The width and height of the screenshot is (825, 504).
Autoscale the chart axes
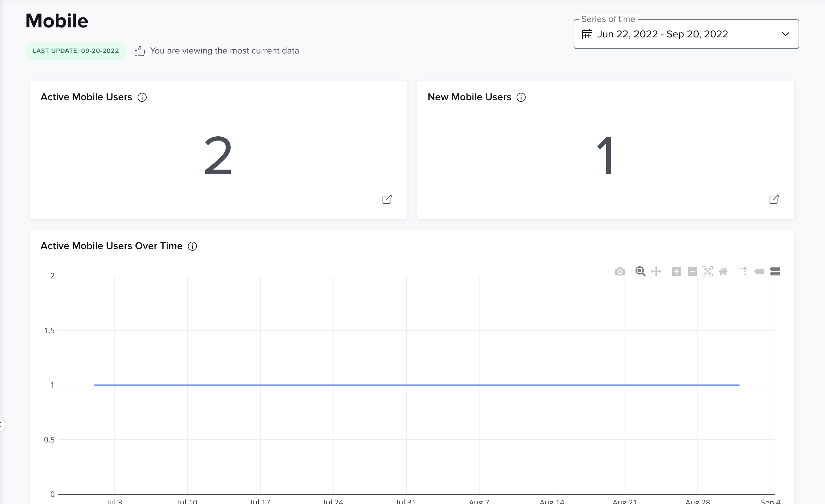(x=707, y=271)
